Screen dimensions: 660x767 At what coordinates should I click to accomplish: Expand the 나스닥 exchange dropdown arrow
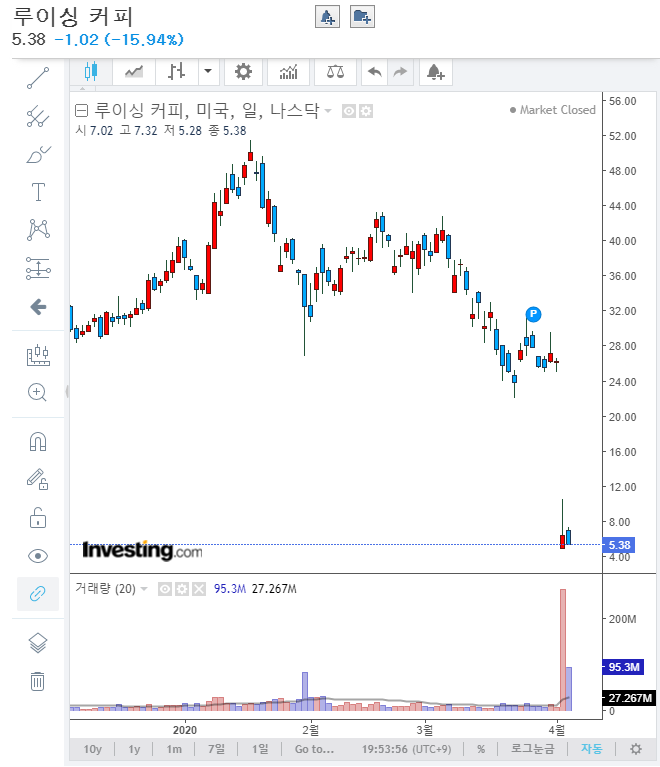328,111
